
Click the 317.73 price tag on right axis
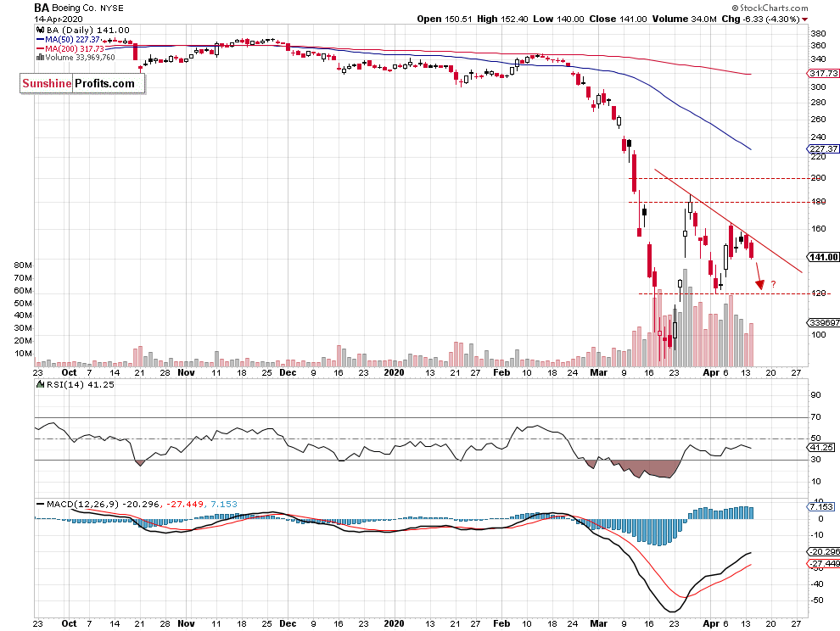pos(823,74)
